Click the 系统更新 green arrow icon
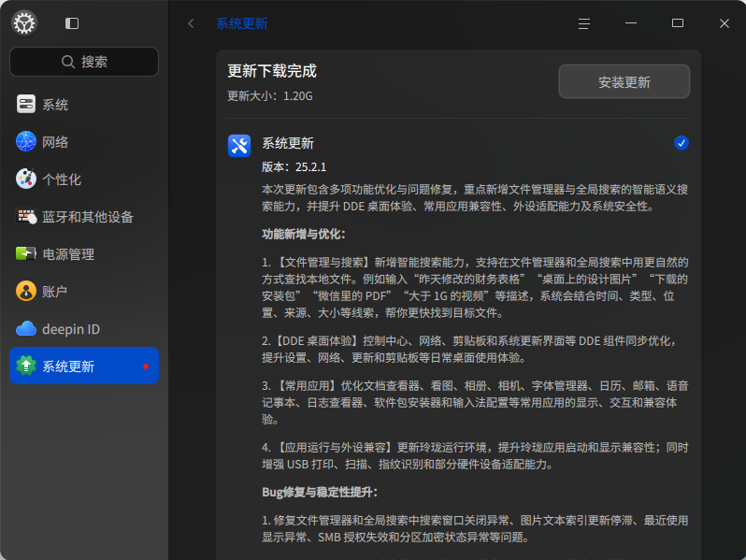 pyautogui.click(x=26, y=366)
